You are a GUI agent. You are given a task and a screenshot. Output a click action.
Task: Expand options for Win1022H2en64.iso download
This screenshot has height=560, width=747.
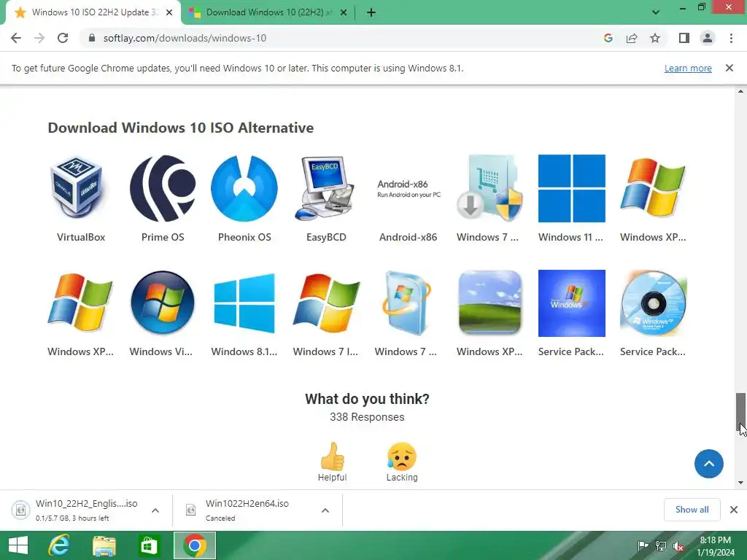point(325,510)
